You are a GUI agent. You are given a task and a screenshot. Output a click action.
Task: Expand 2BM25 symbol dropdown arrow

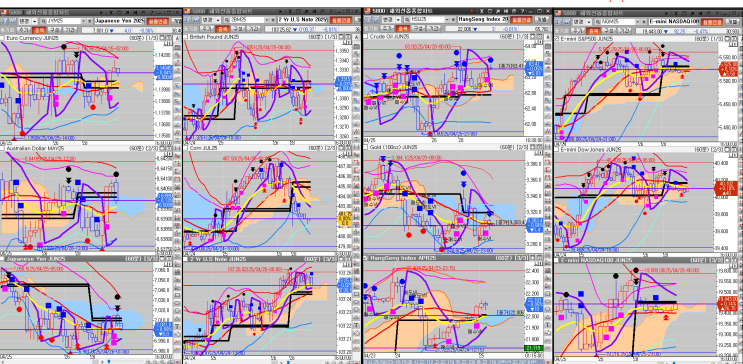pos(267,20)
